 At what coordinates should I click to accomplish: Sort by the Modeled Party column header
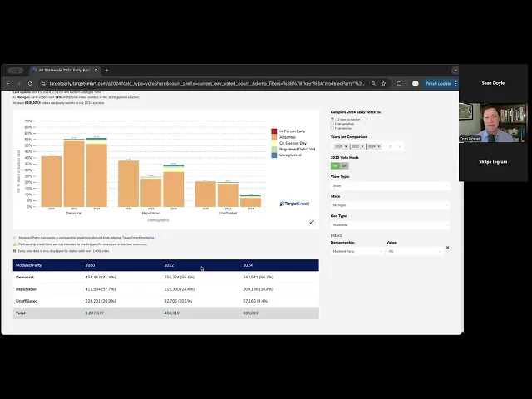click(x=29, y=265)
